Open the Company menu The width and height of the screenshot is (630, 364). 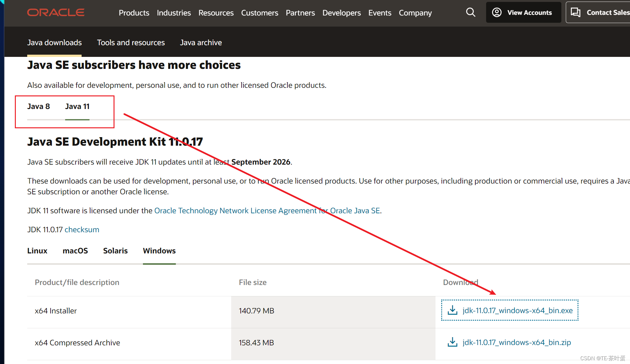pos(415,13)
